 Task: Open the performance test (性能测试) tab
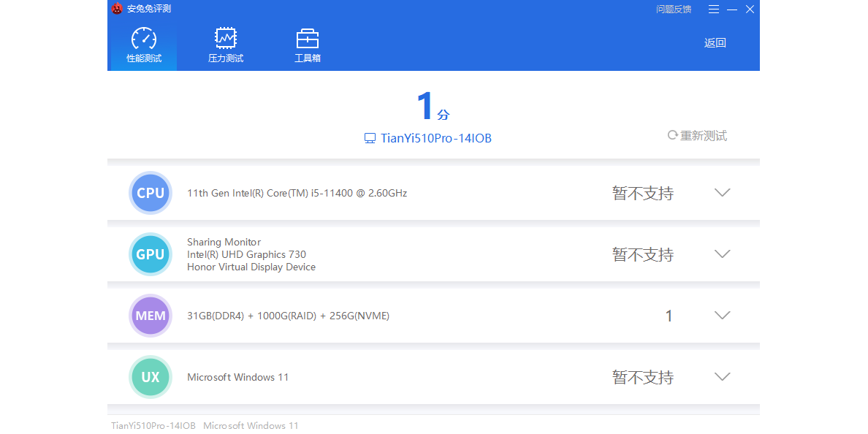144,46
